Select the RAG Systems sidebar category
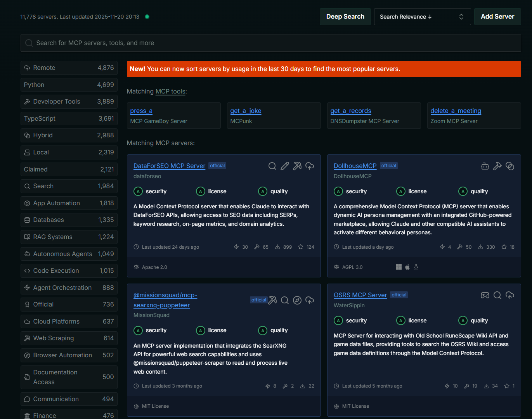The width and height of the screenshot is (532, 419). click(x=69, y=237)
